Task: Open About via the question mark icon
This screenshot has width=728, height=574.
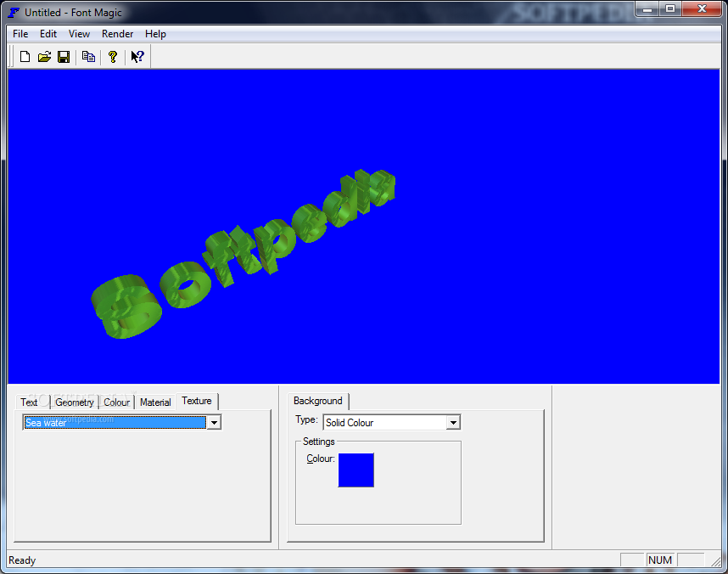Action: pos(113,57)
